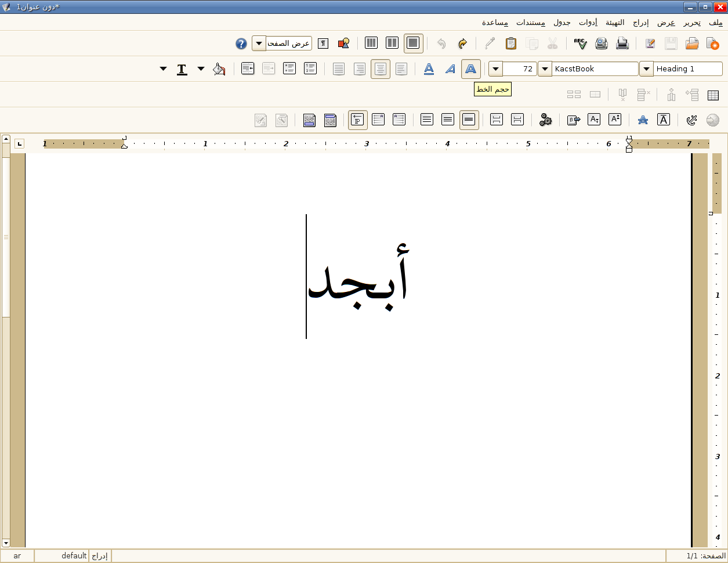728x563 pixels.
Task: Open the ملف (File) menu
Action: click(x=716, y=23)
